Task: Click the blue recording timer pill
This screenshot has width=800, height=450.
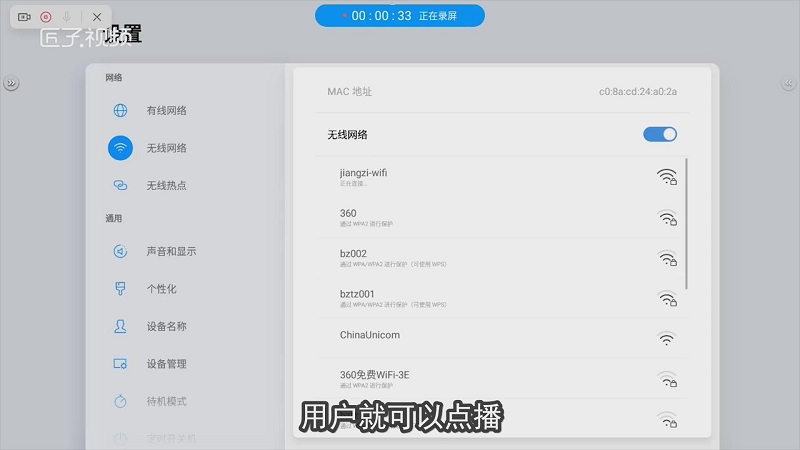Action: point(400,16)
